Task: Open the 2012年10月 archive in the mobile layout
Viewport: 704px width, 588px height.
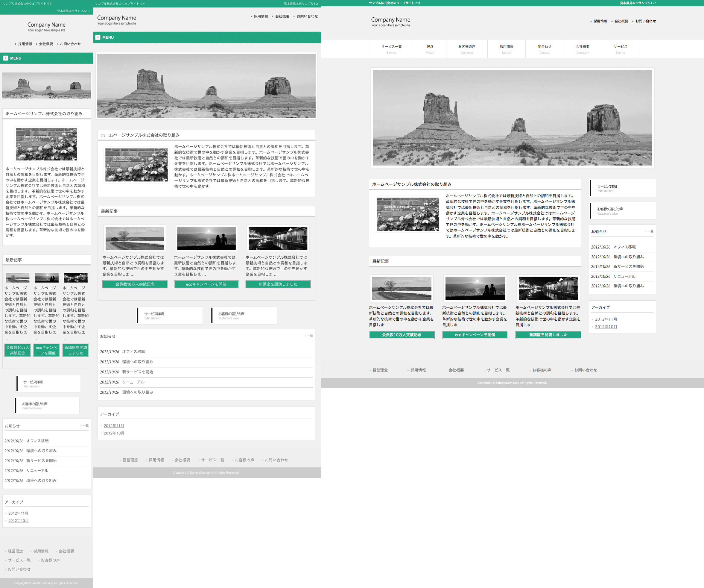Action: click(19, 521)
